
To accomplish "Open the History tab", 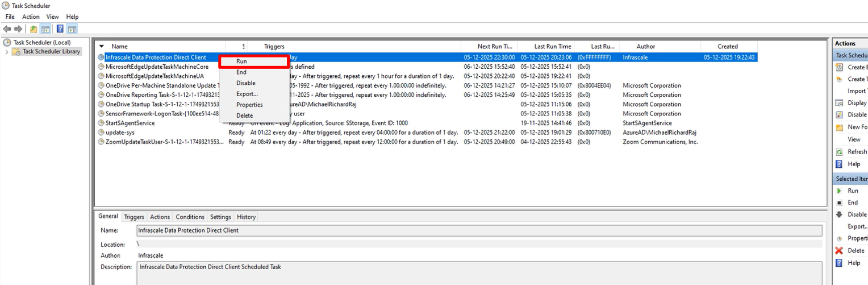I will [246, 217].
